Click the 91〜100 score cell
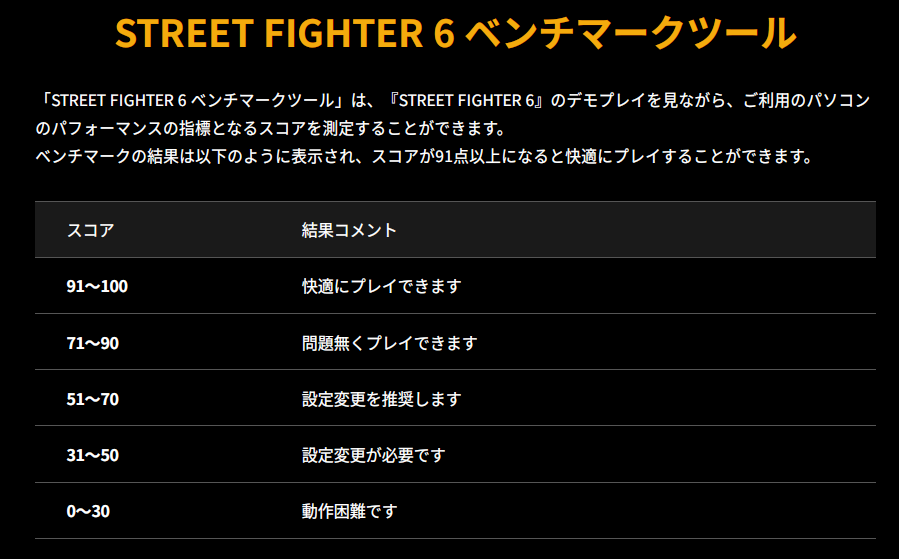Image resolution: width=899 pixels, height=559 pixels. click(97, 286)
